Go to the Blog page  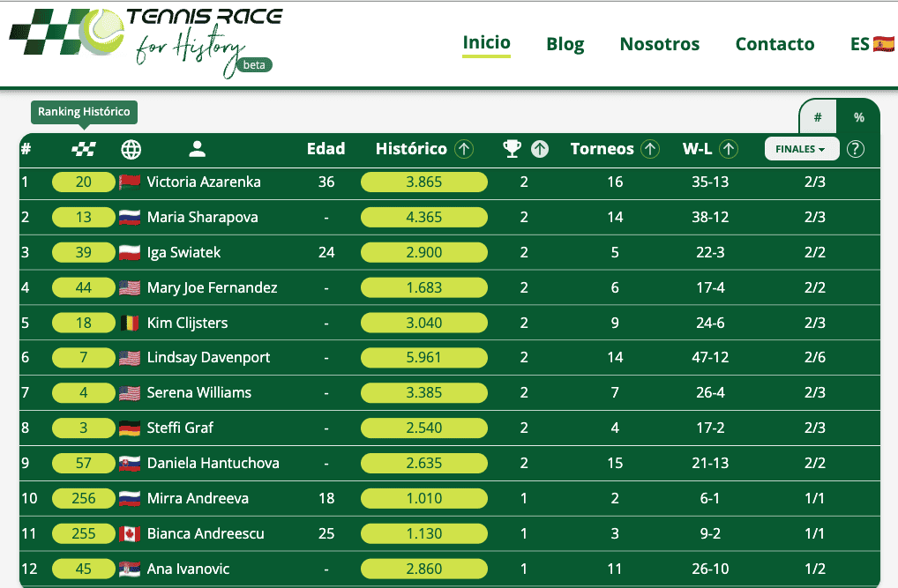(565, 44)
